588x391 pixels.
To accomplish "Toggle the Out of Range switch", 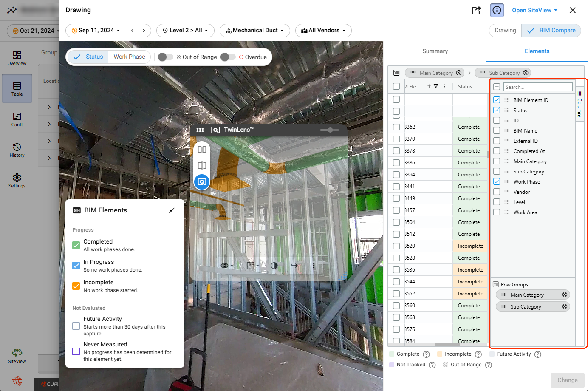I will pos(165,57).
